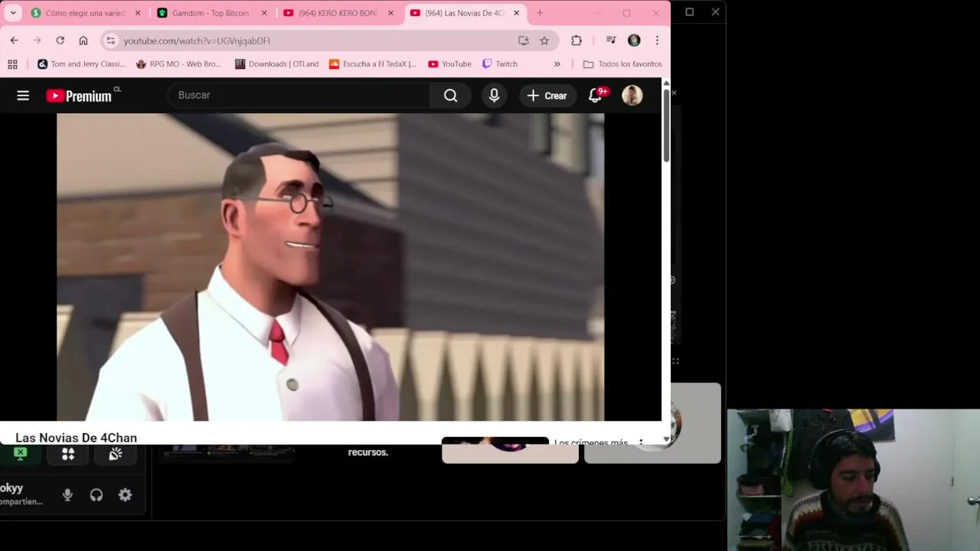
Task: Open YouTube notifications bell
Action: coord(595,95)
